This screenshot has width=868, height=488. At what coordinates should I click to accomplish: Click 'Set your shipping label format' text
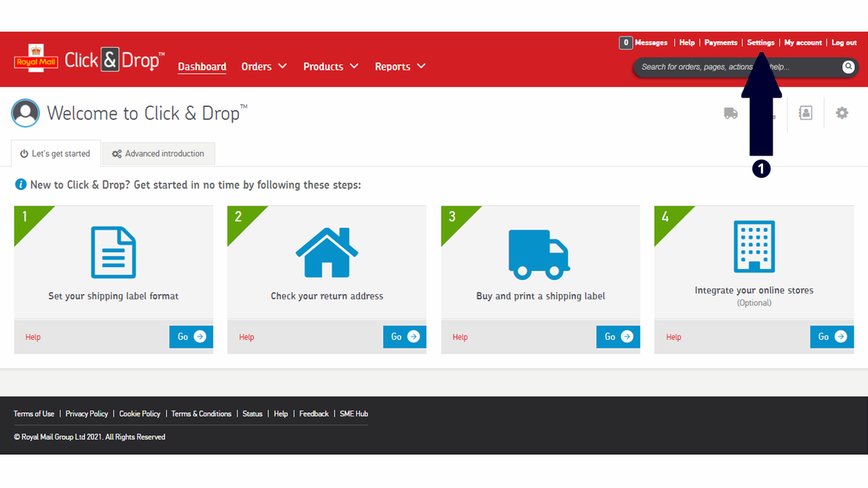point(114,296)
